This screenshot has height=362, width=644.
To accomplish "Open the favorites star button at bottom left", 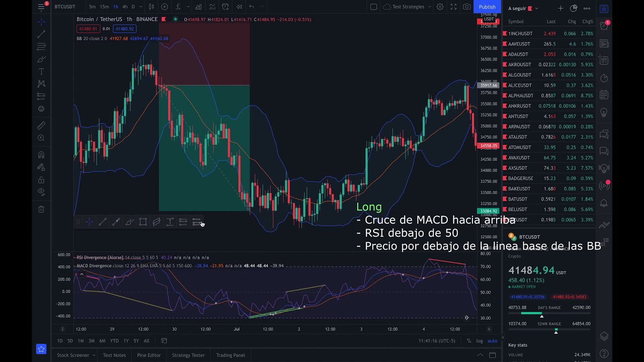I will [x=41, y=349].
